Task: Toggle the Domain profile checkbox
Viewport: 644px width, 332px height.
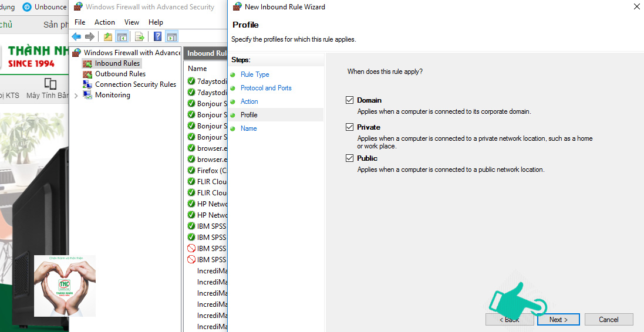Action: [x=349, y=100]
